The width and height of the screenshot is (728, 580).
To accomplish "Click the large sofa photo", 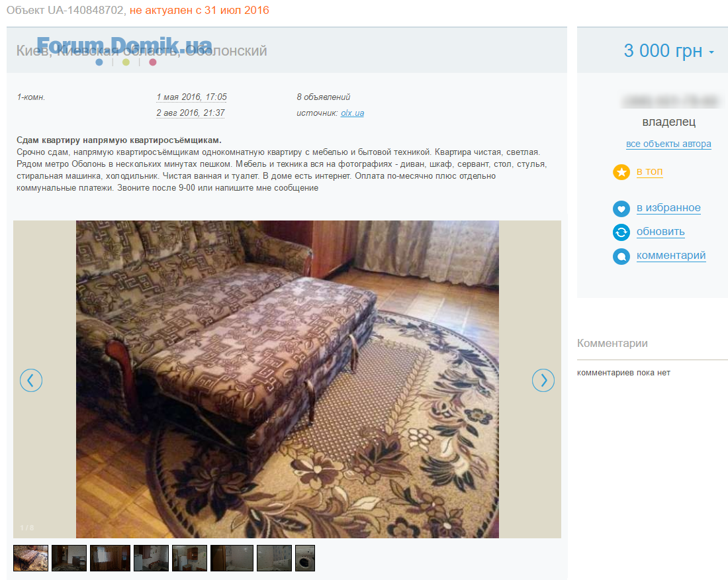I will 287,379.
